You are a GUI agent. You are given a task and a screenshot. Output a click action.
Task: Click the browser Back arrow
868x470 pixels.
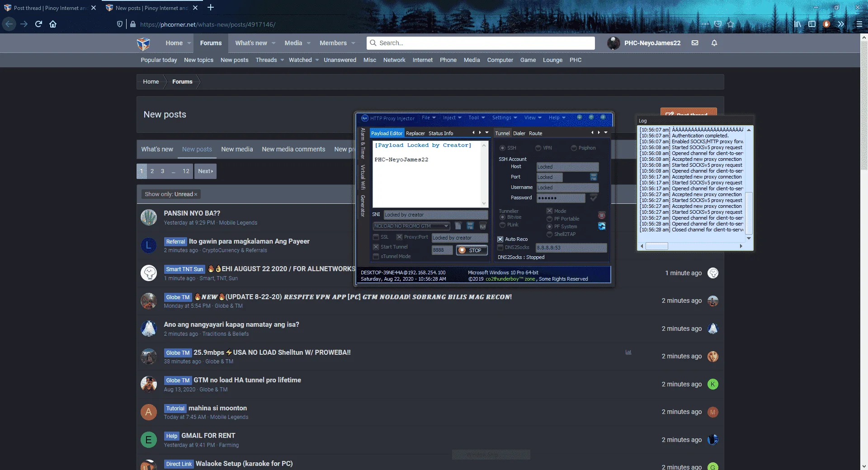[x=9, y=24]
